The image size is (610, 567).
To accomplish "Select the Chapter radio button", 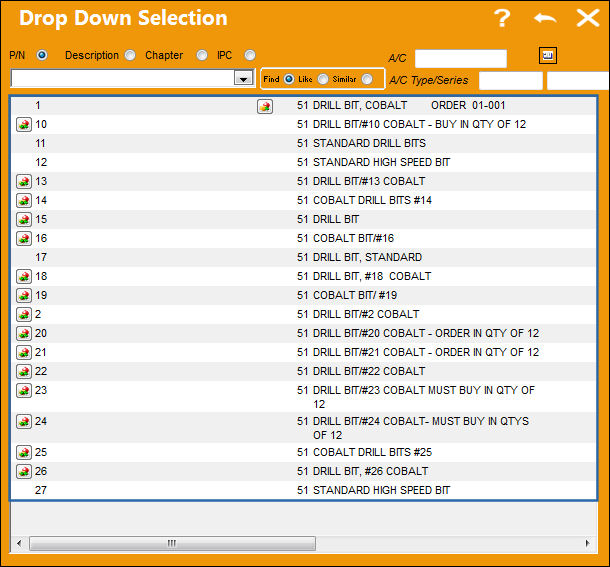I will tap(202, 55).
